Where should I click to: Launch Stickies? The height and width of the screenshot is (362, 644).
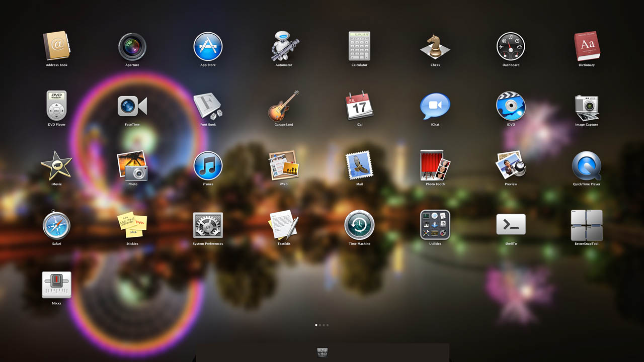pos(132,225)
